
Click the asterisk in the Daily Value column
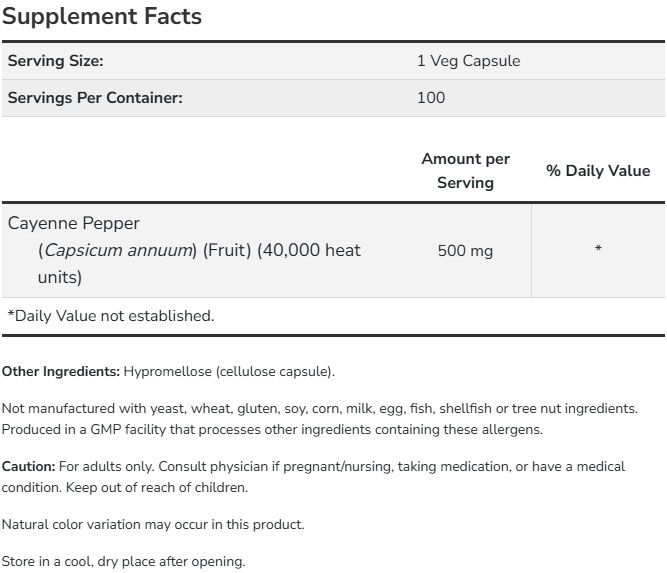598,250
